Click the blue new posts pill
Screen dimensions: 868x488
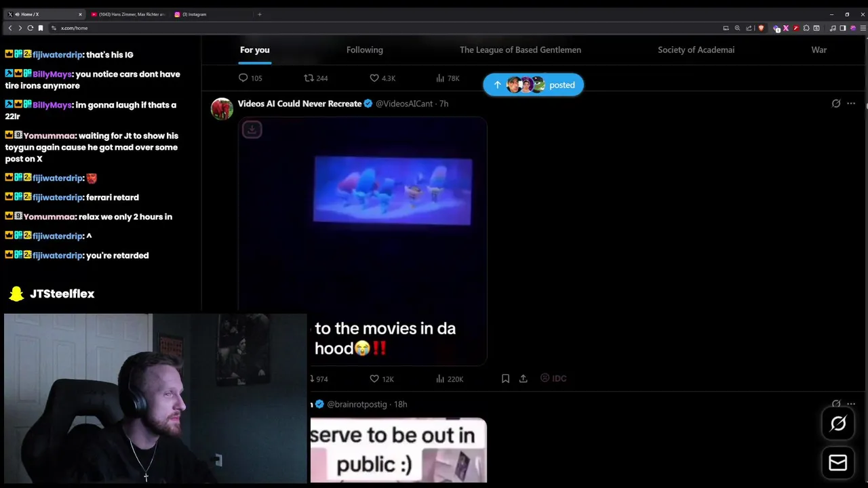(533, 85)
